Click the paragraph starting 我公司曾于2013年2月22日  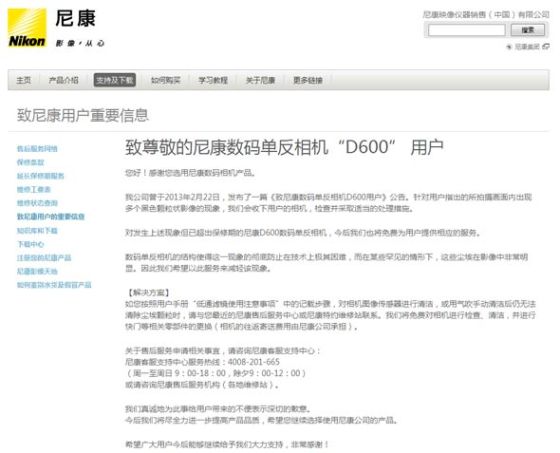(x=329, y=203)
